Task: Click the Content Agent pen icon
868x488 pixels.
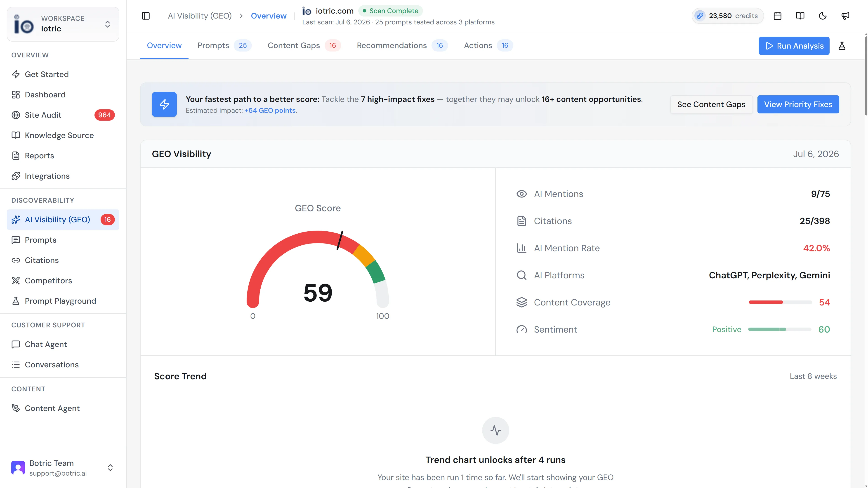Action: coord(16,408)
